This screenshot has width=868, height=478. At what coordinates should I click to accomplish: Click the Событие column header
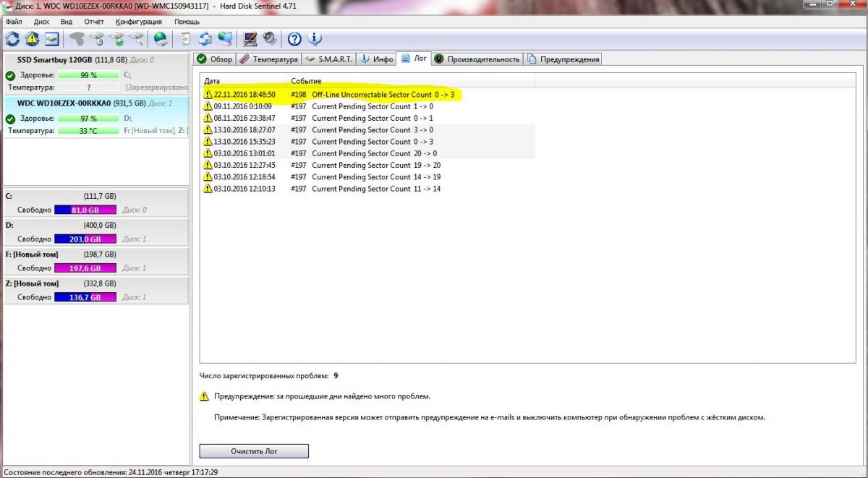click(x=411, y=81)
